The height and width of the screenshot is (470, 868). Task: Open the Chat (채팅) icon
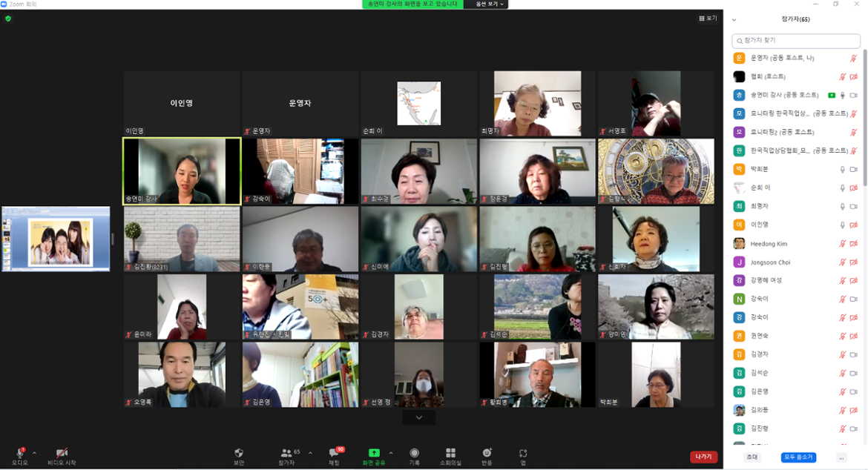334,453
